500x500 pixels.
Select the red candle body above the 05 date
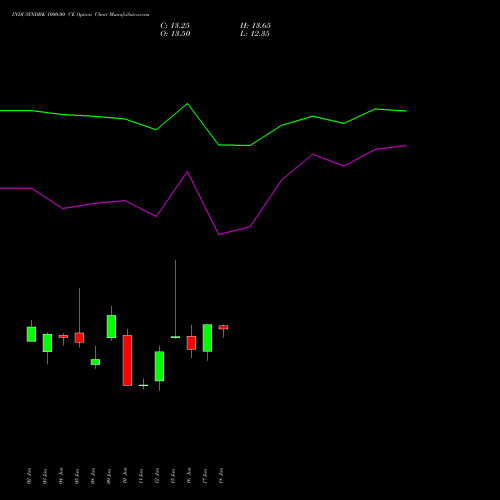point(79,338)
